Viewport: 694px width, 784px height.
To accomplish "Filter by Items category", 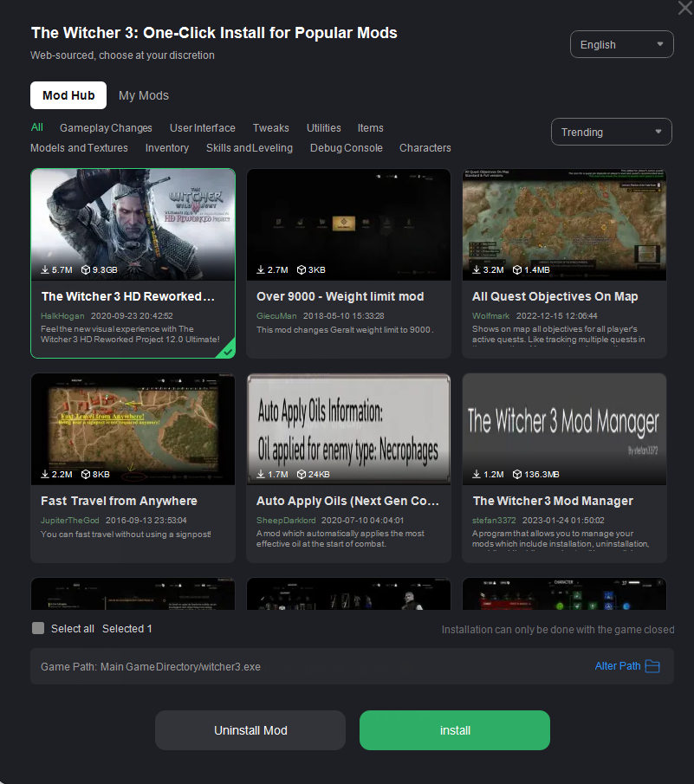I will coord(371,128).
